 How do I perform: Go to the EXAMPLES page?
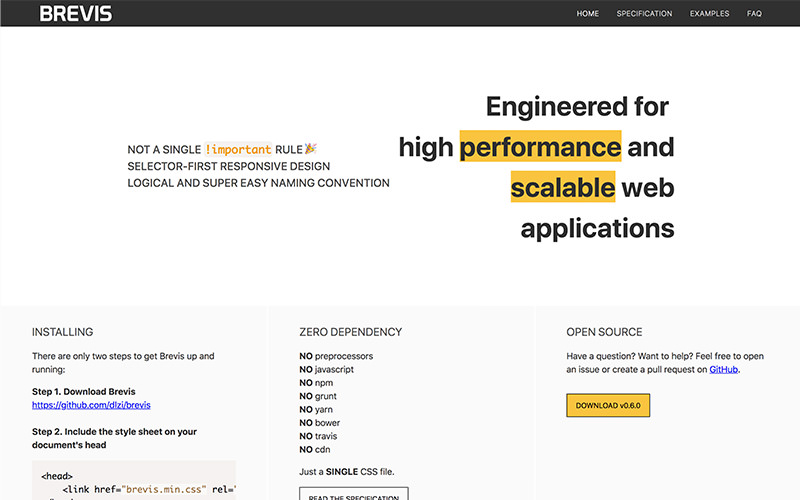tap(709, 14)
